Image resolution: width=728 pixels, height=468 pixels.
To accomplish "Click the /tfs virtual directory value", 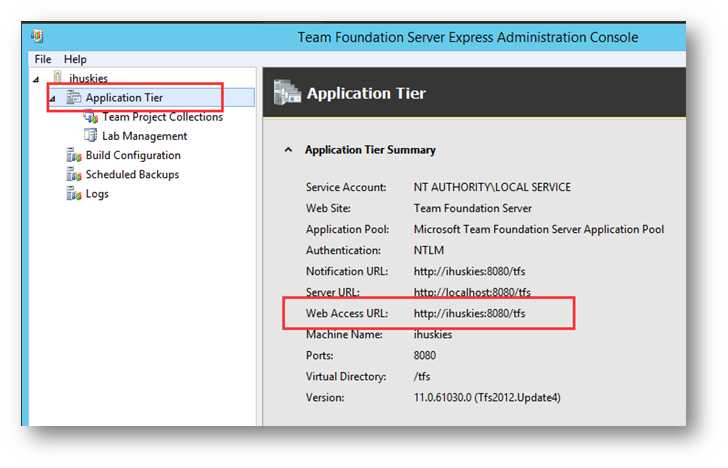I will tap(422, 377).
